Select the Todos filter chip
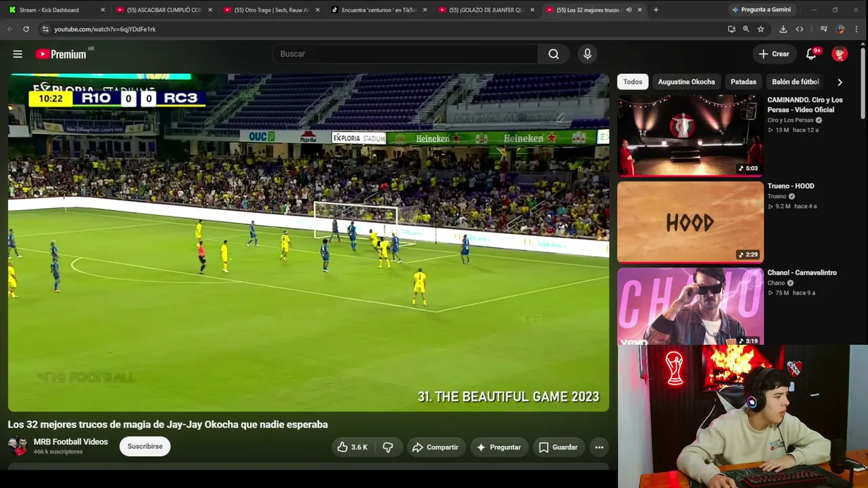Viewport: 868px width, 488px height. click(633, 82)
